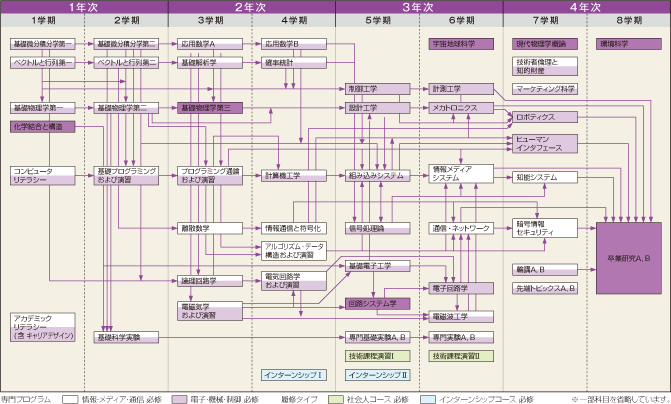Screen dimensions: 671x404
Task: Click the 社会人コース 必修 green legend swatch
Action: 336,399
